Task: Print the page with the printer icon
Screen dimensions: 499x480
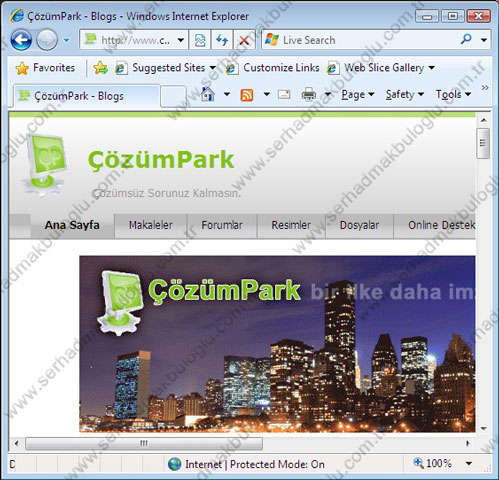Action: click(x=309, y=95)
